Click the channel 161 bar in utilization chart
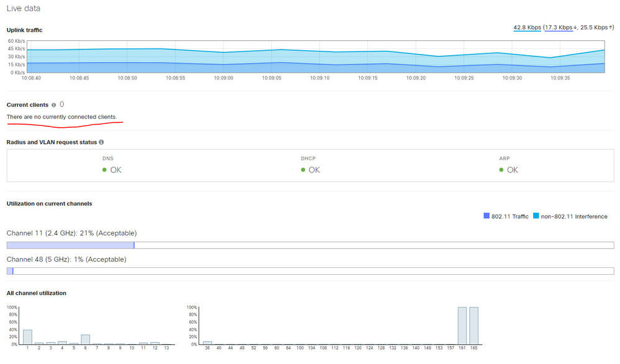The height and width of the screenshot is (364, 620). [x=462, y=326]
